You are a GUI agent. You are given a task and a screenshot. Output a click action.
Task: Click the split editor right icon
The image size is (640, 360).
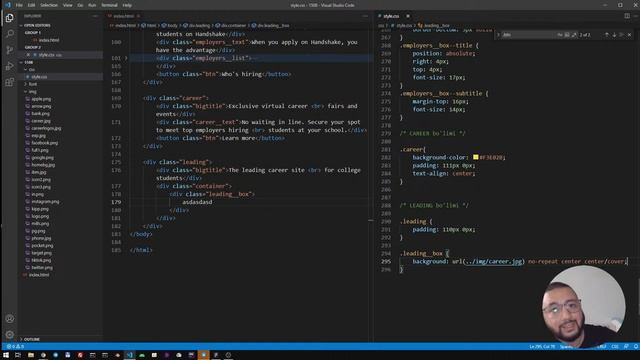627,16
